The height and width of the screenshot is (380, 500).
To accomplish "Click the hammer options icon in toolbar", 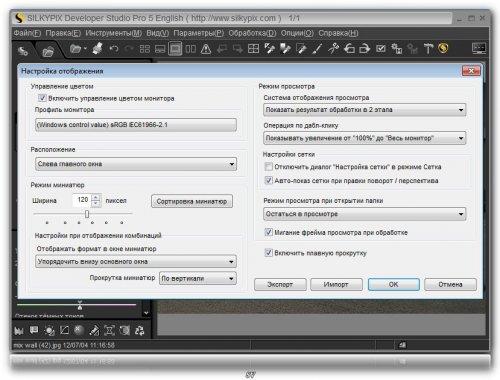I will pyautogui.click(x=428, y=49).
